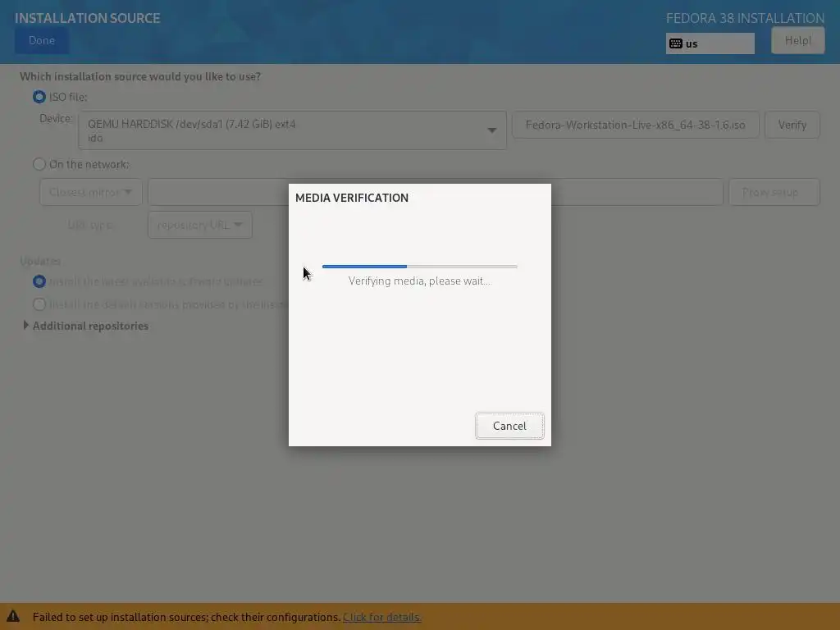The image size is (840, 630).
Task: Click Verifying media, please wait text
Action: 419,281
